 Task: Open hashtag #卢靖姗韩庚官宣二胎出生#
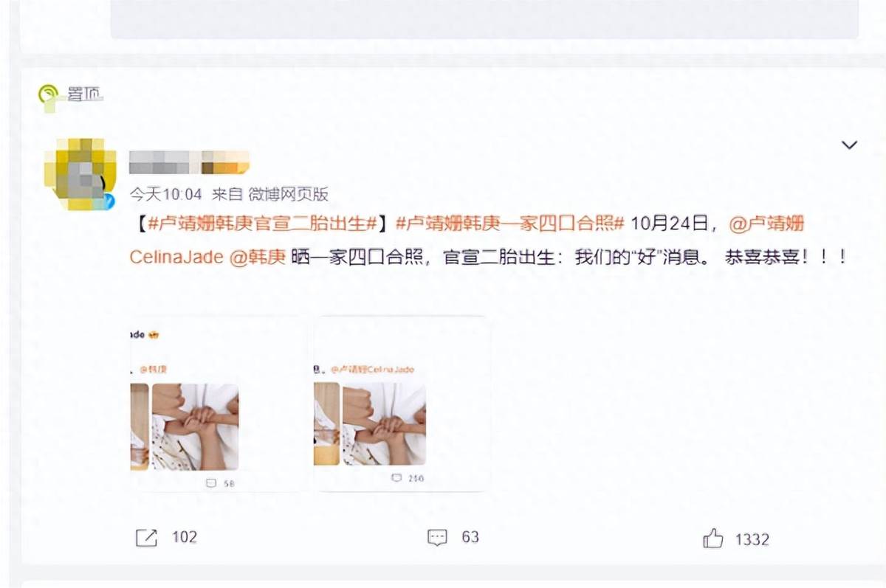pos(264,223)
